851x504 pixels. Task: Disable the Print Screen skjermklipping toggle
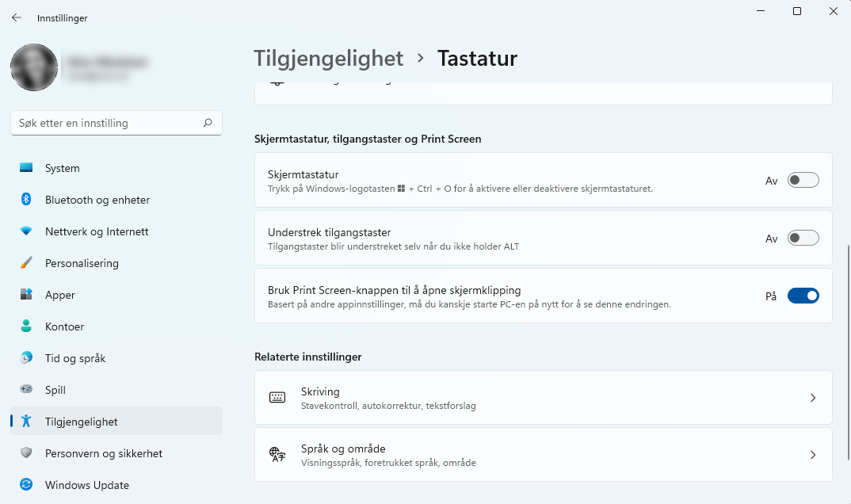click(803, 295)
